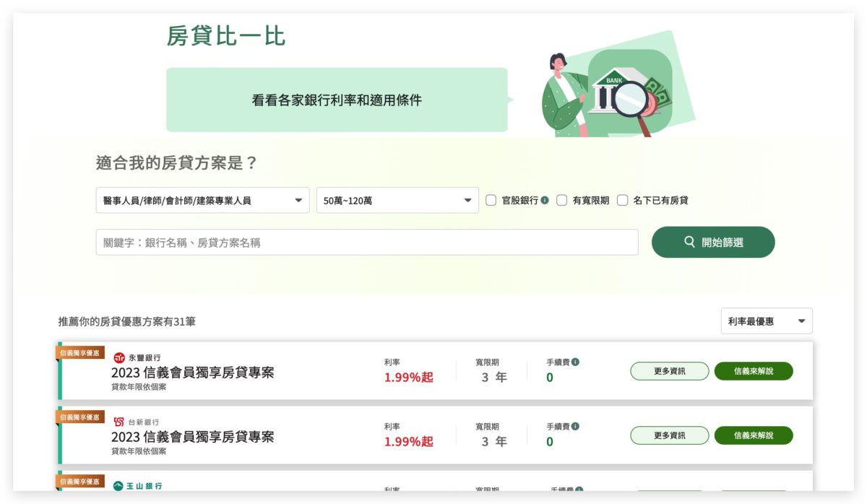
Task: Click the 信義獨享優惠 badge on 台新銀行 card
Action: (x=80, y=417)
